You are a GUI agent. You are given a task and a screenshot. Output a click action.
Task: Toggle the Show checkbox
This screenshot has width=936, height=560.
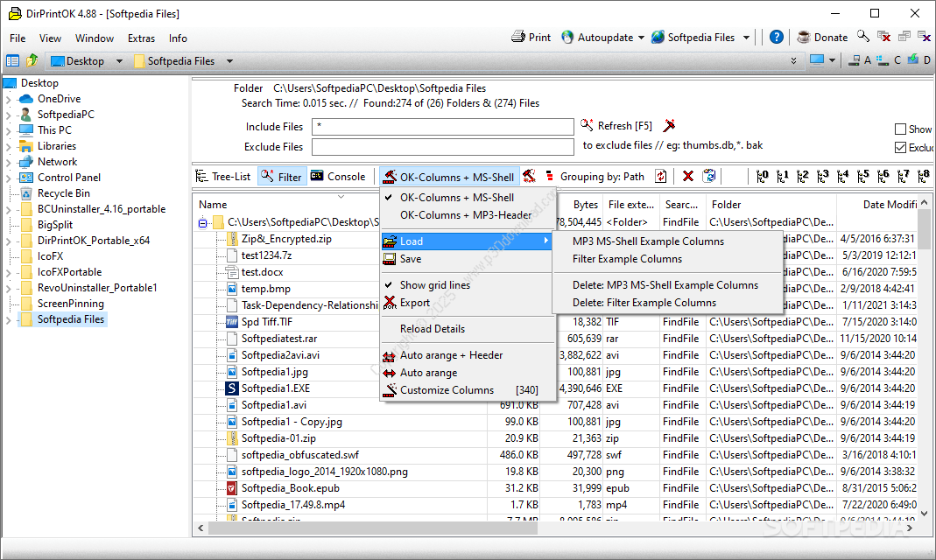pyautogui.click(x=900, y=129)
